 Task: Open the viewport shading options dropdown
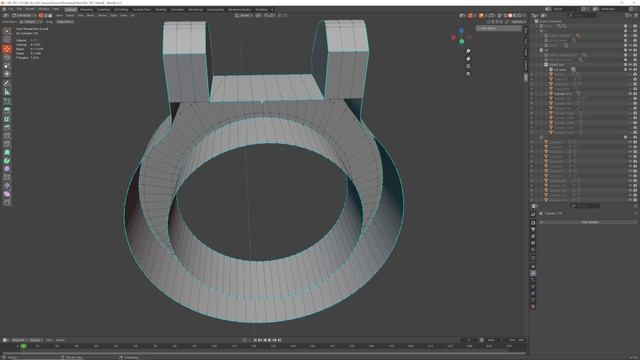coord(525,16)
